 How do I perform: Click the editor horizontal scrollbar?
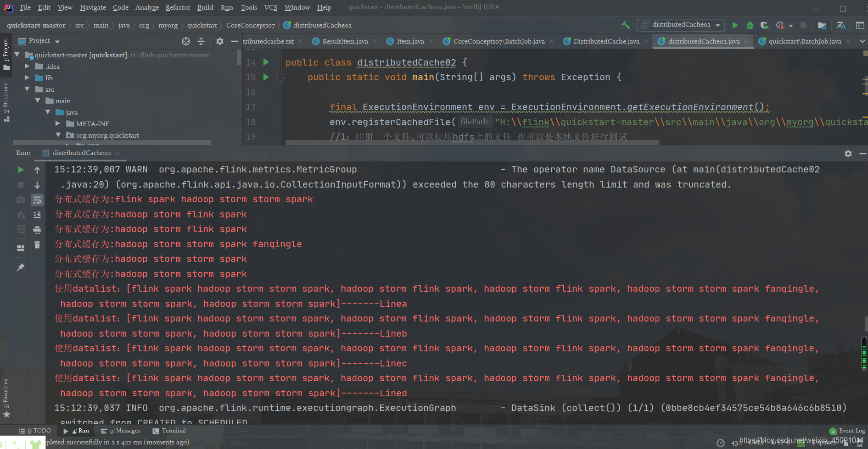[x=472, y=142]
